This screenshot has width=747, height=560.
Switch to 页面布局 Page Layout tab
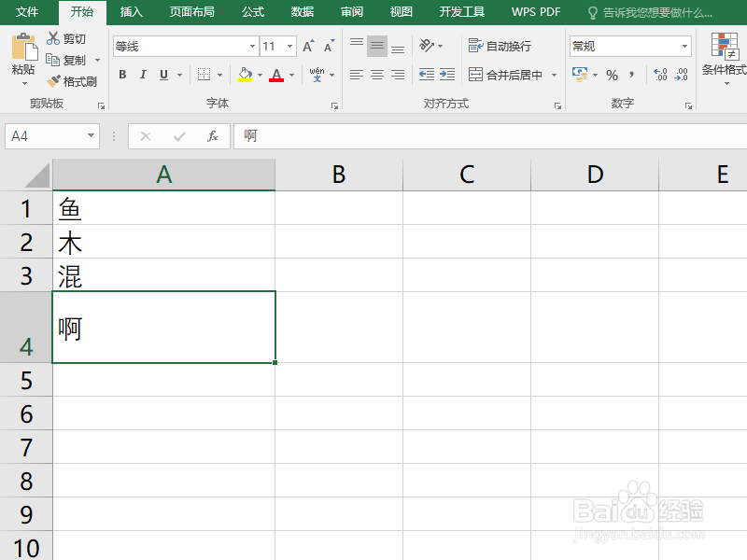pos(191,12)
